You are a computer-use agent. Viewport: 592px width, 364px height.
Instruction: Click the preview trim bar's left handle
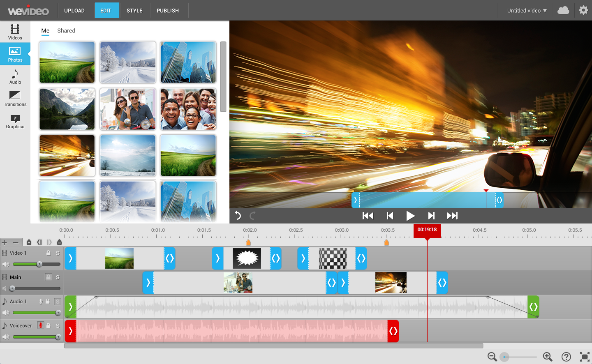[356, 200]
